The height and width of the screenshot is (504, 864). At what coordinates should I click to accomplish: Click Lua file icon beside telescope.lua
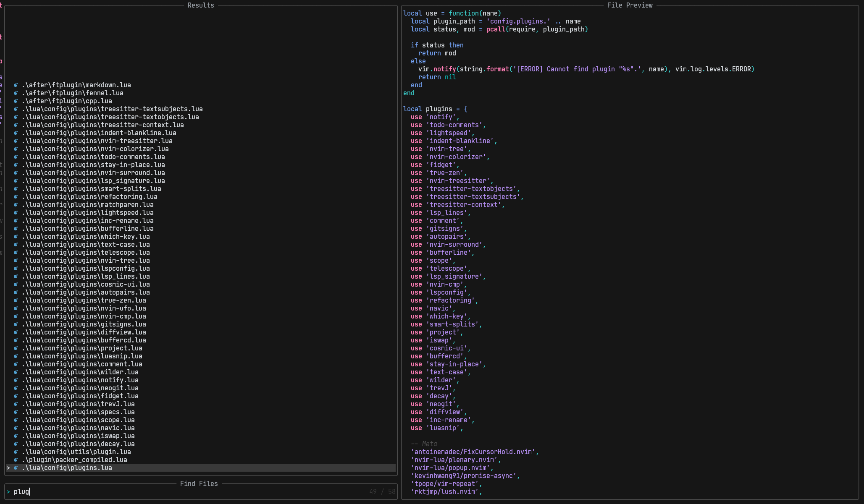coord(16,253)
